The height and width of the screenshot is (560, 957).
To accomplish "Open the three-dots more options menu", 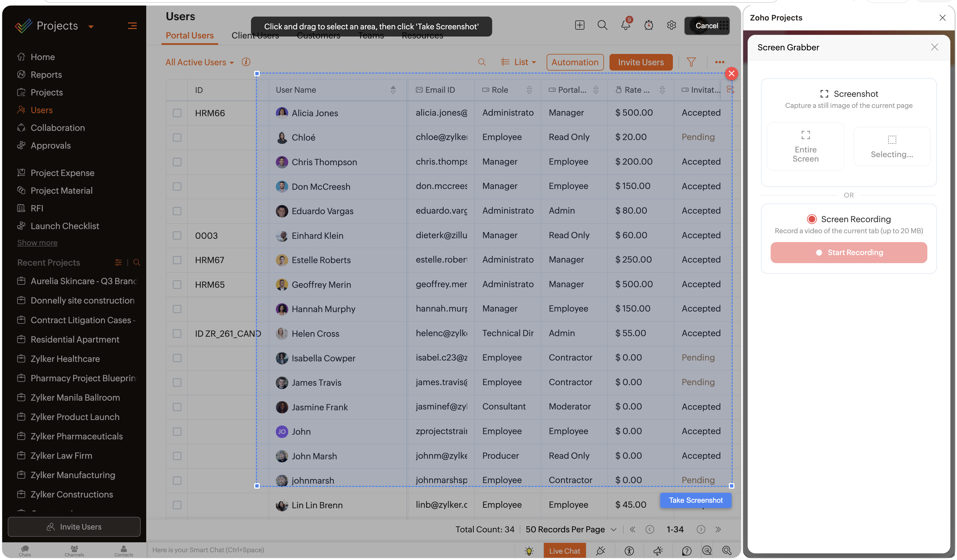I will pos(720,62).
